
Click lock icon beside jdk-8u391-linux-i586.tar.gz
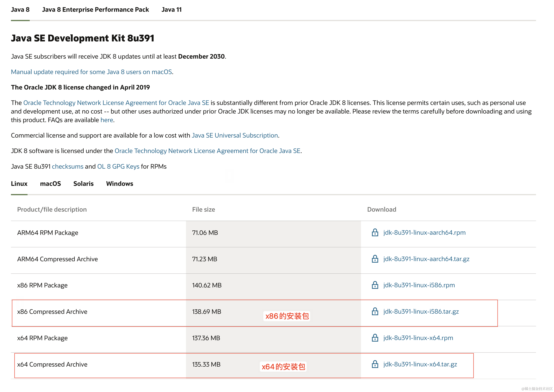[375, 312]
